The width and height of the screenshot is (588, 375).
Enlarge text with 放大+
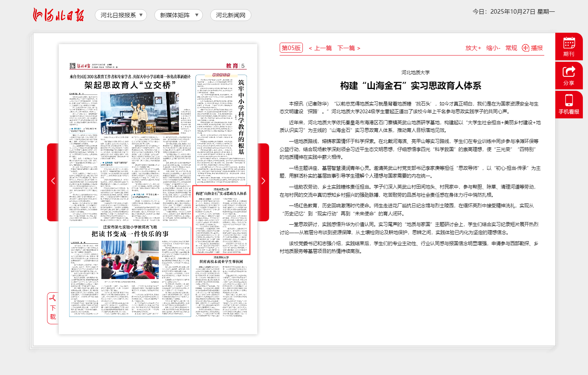(x=473, y=48)
